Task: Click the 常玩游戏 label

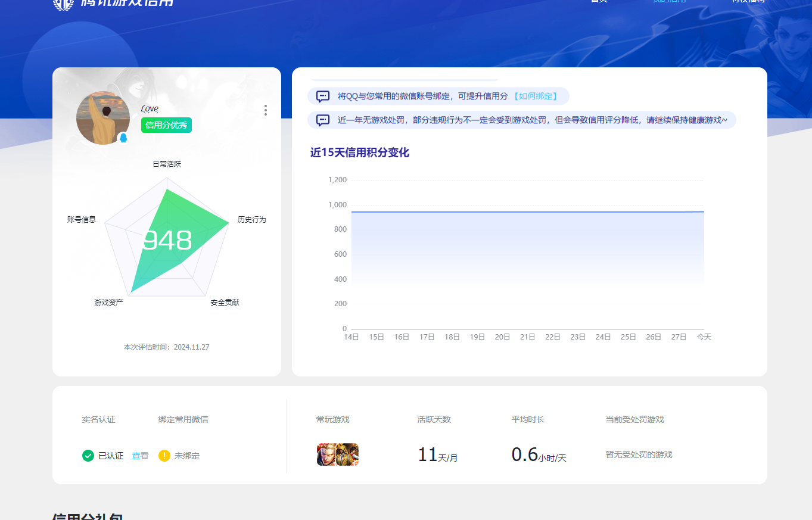Action: 333,419
